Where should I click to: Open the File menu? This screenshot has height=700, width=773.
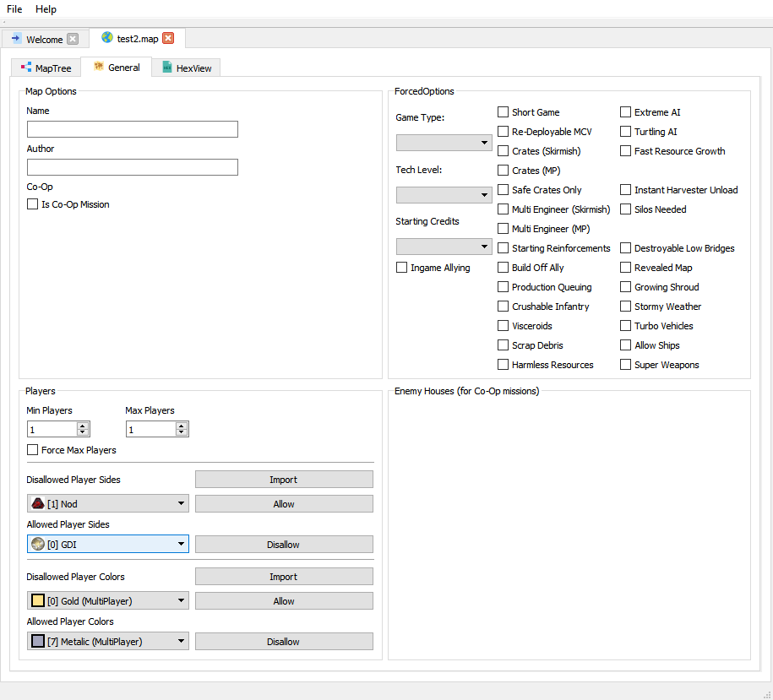(14, 9)
